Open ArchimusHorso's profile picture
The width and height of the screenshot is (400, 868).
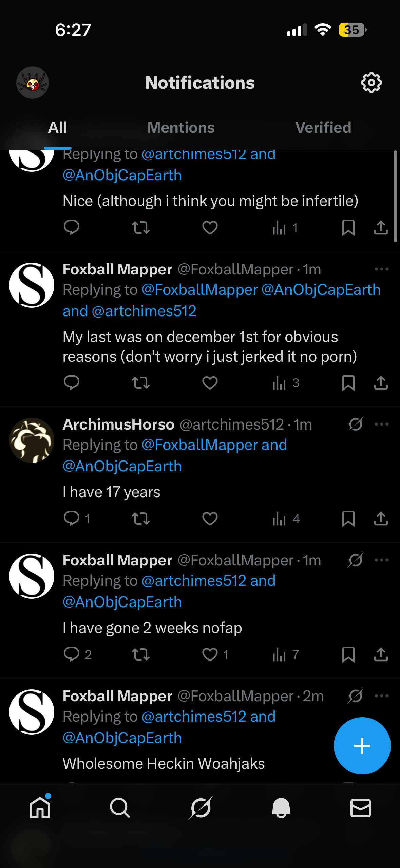pos(32,440)
